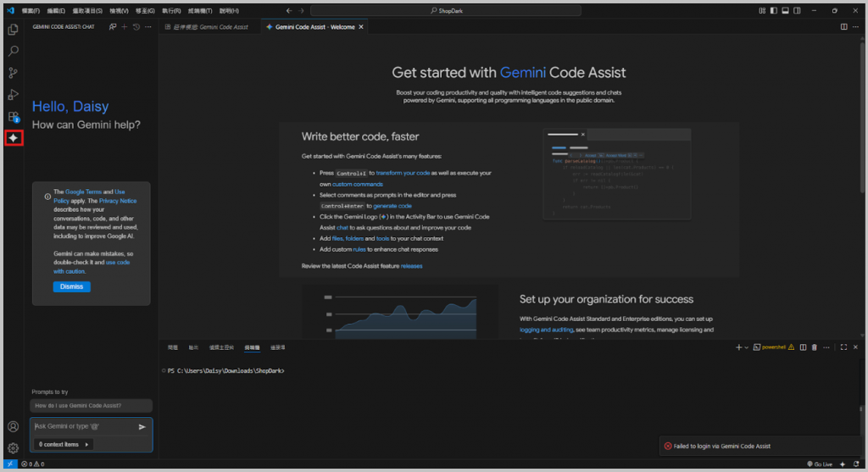Open the 檔案(F) menu
The width and height of the screenshot is (868, 472).
pyautogui.click(x=31, y=10)
